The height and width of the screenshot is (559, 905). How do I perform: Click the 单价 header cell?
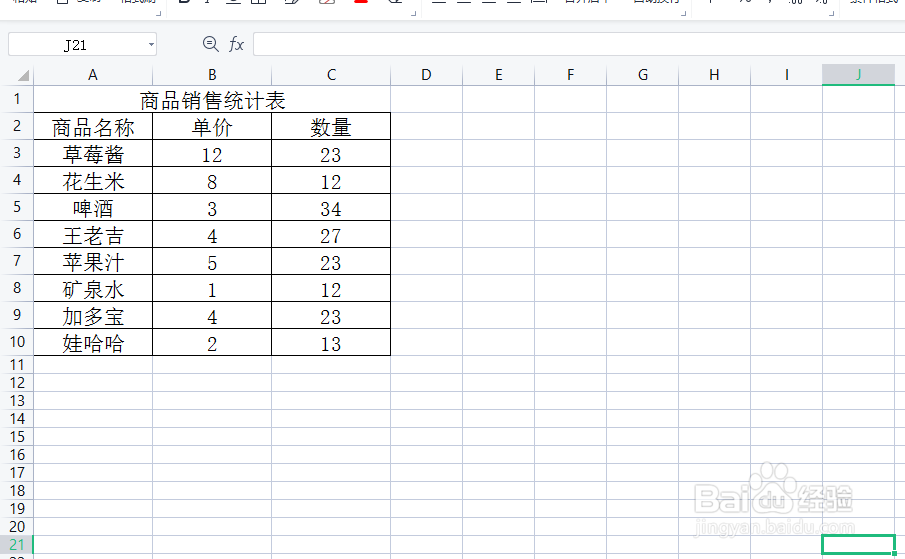[x=212, y=126]
